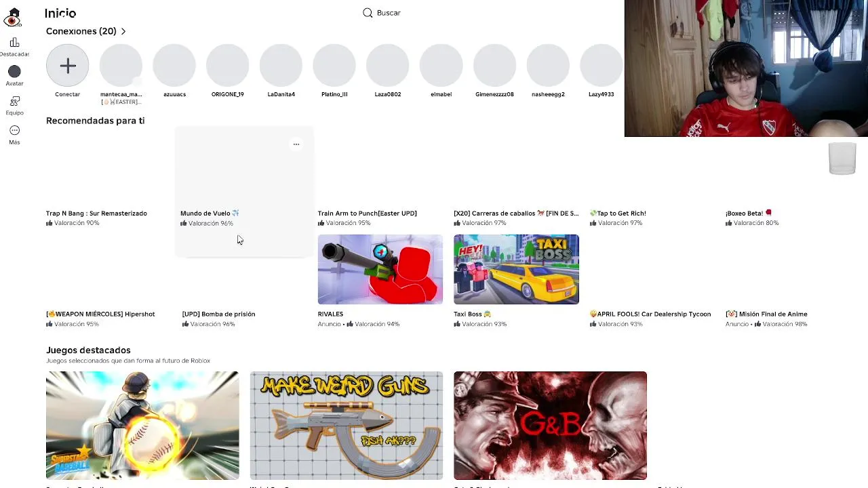Open Tap to Get Rich! game
Screen dimensions: 868x488
618,213
